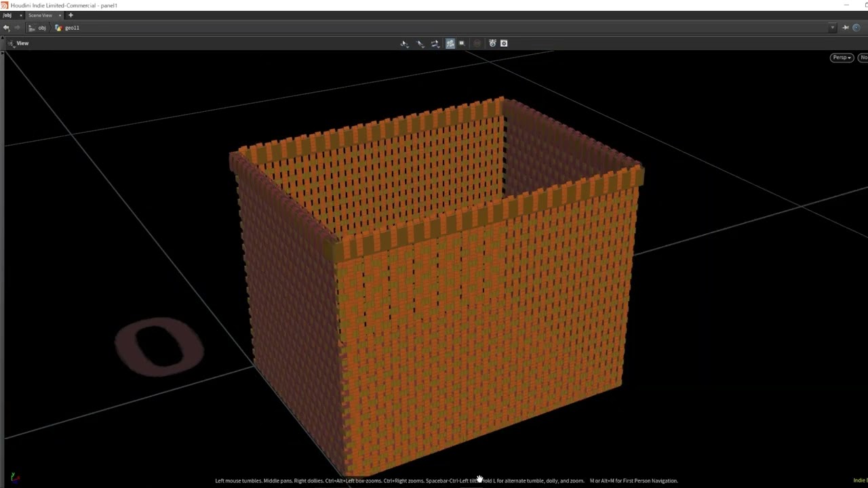Click the circular link indicator beside pin
Screen dimensions: 868x488
click(x=856, y=28)
